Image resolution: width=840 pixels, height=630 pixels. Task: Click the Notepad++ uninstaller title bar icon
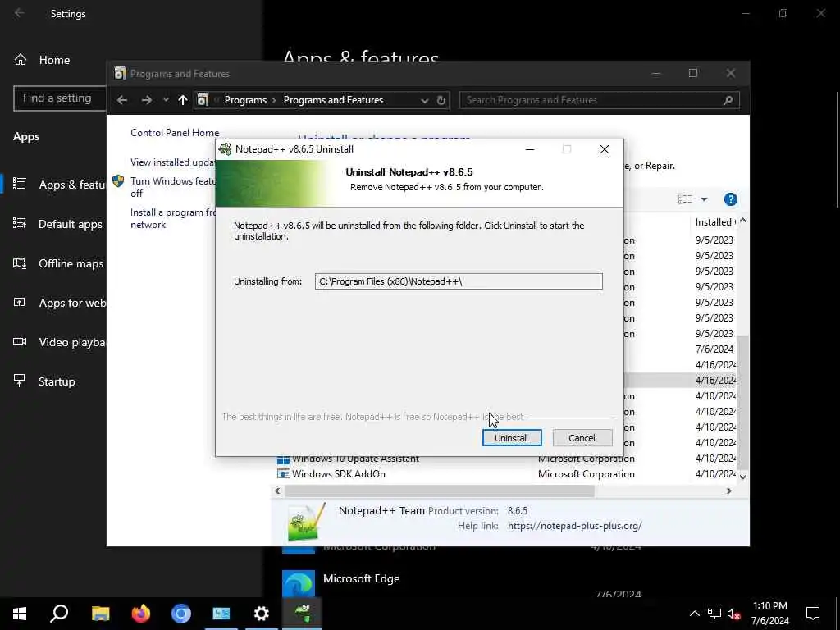[x=225, y=149]
